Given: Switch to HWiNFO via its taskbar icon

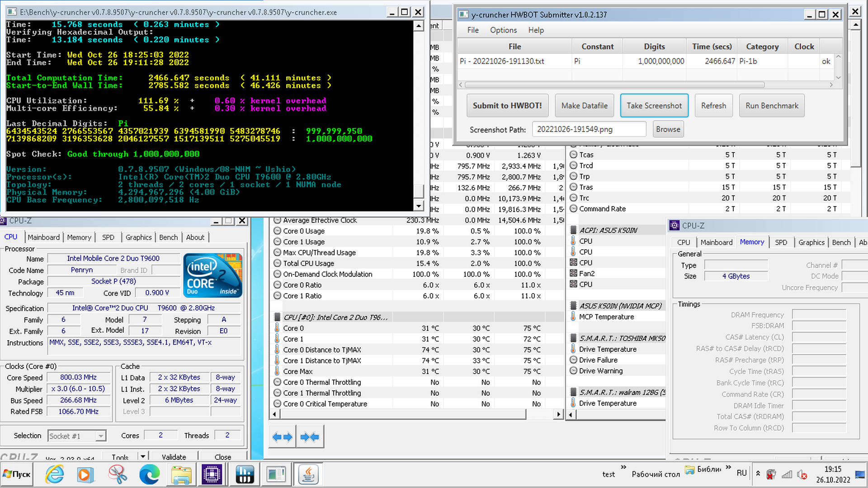Looking at the screenshot, I should click(x=245, y=474).
